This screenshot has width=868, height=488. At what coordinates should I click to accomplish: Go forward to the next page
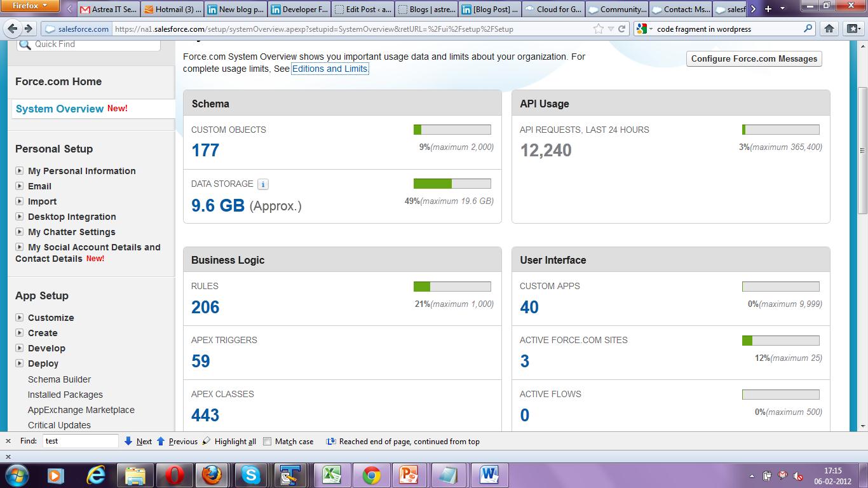pyautogui.click(x=28, y=29)
